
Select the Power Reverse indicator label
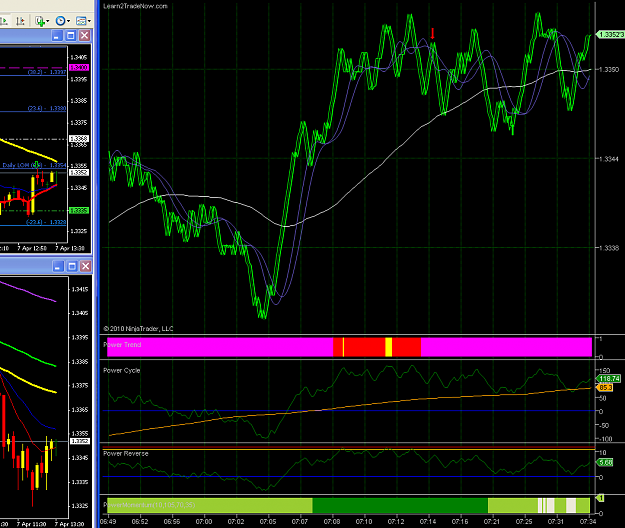point(126,453)
